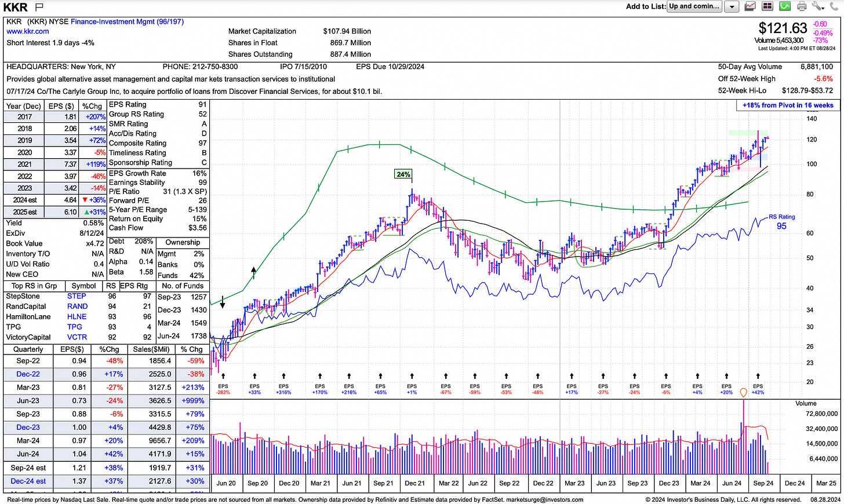Select the VCTR symbol link
Viewport: 844px width, 504px height.
tap(77, 337)
